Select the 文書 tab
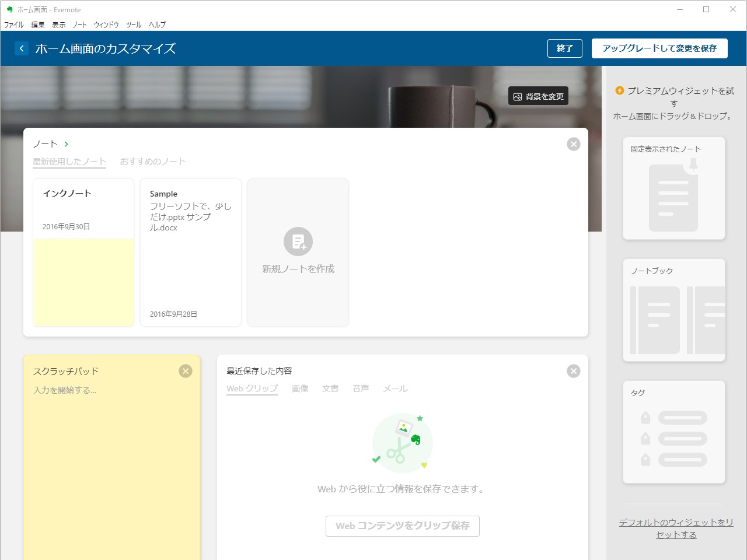Image resolution: width=747 pixels, height=560 pixels. click(330, 388)
